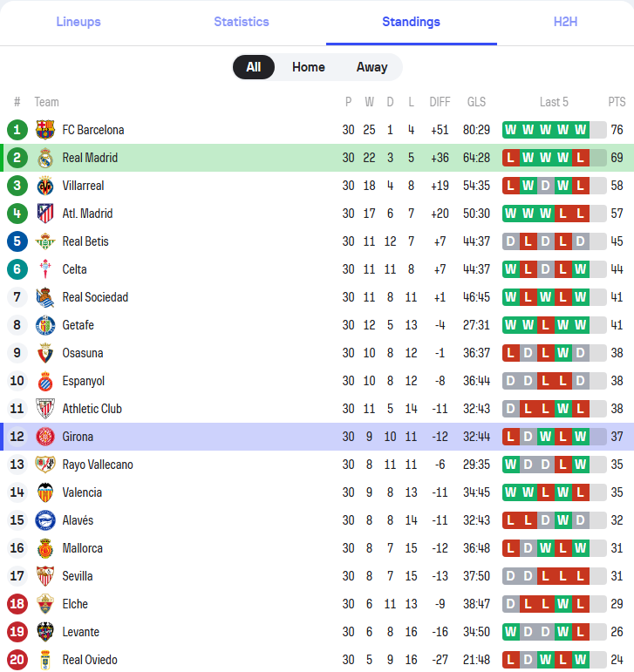
Task: Click the PTS column header
Action: coord(617,102)
